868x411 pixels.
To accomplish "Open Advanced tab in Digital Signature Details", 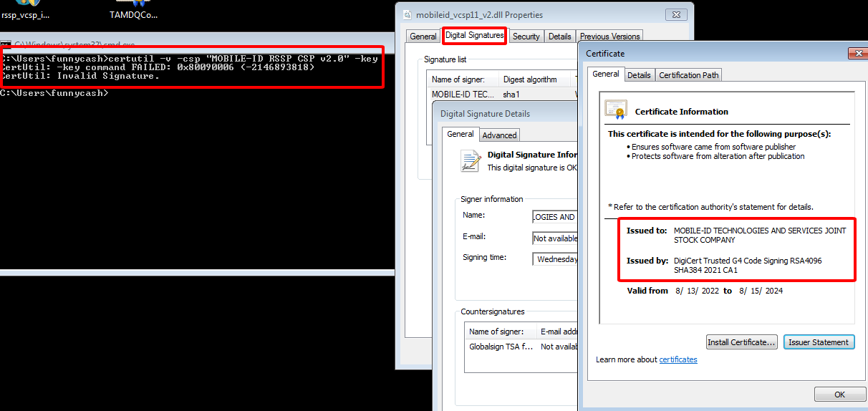I will click(499, 135).
